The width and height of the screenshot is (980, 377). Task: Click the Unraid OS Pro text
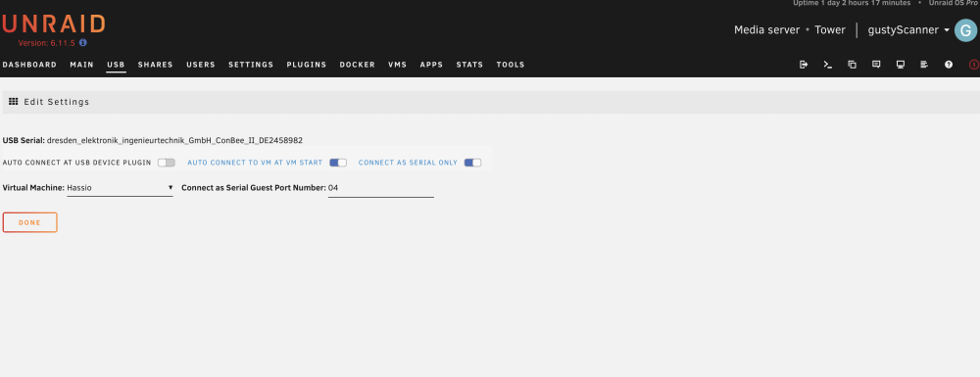click(x=954, y=3)
